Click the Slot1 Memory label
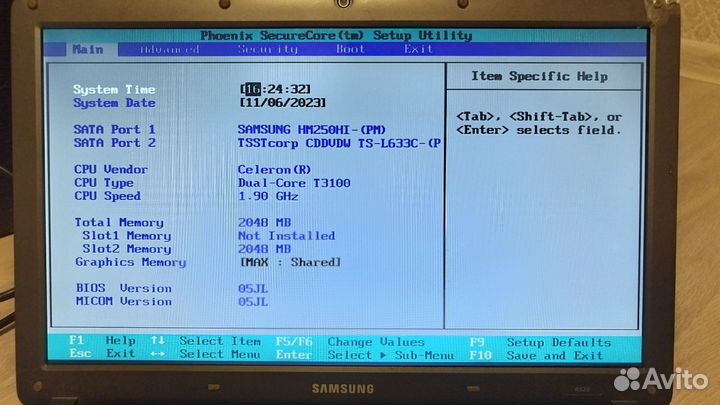Screen dimensions: 720x405 [126, 236]
